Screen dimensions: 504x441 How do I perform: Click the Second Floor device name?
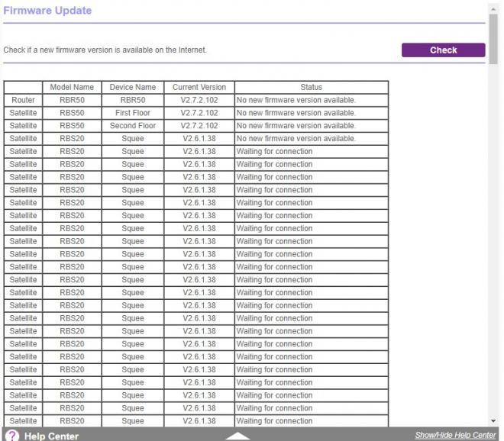(133, 126)
